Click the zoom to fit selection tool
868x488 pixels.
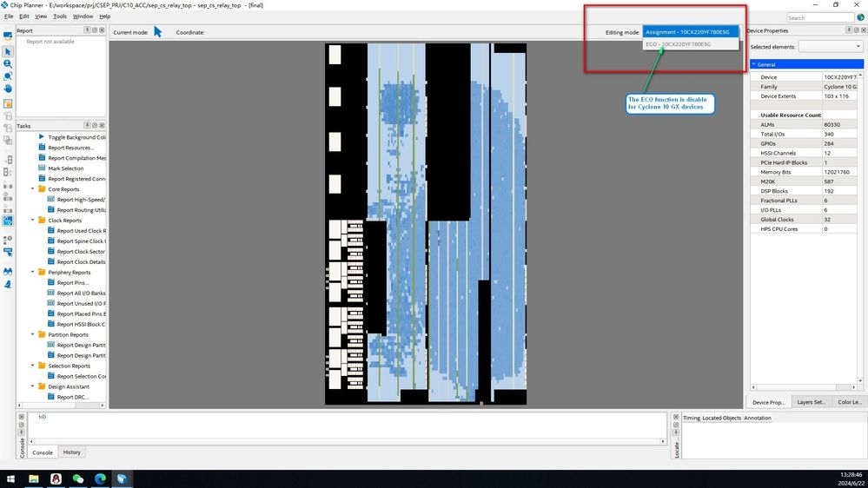pyautogui.click(x=8, y=76)
